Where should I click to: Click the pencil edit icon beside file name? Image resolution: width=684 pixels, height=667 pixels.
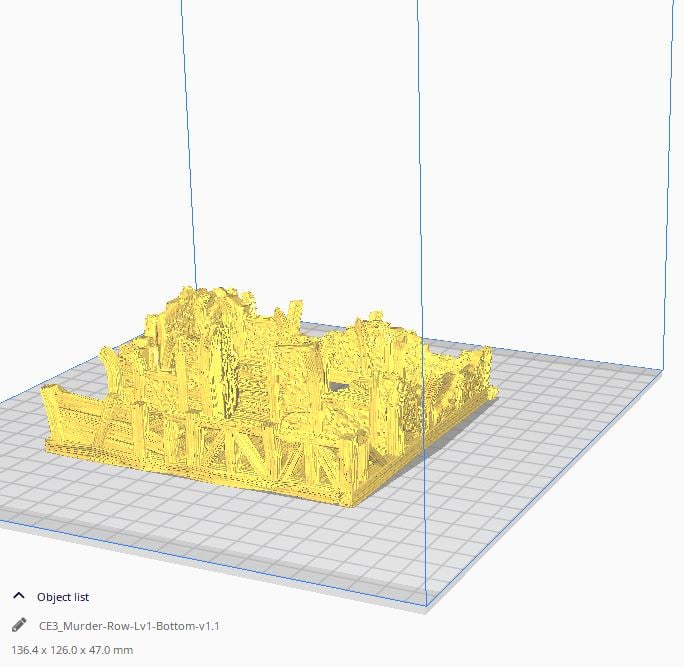pos(19,625)
